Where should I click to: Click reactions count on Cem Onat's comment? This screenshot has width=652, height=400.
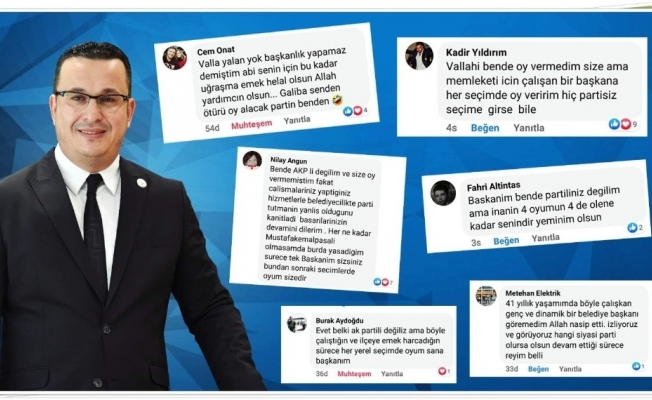click(355, 111)
